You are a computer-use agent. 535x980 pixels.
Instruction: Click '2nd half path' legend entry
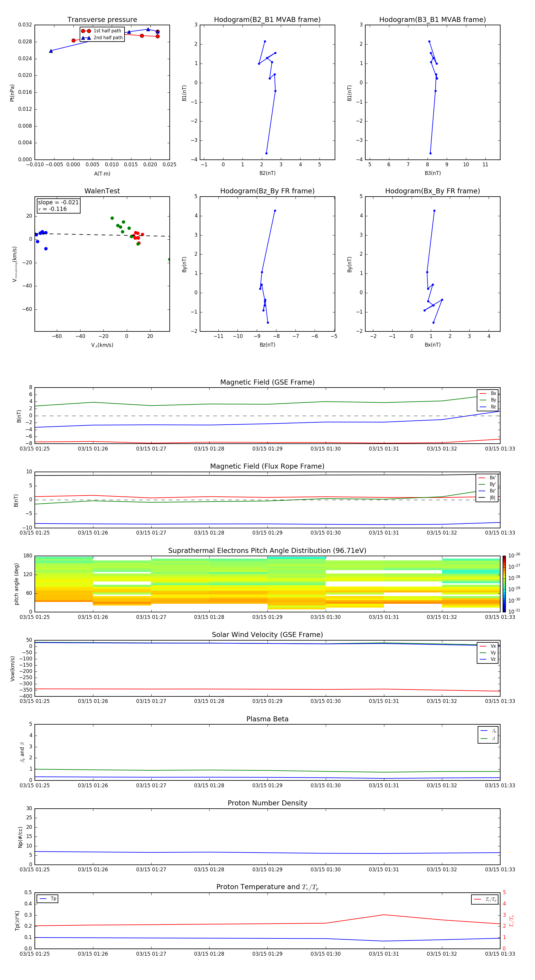(102, 38)
